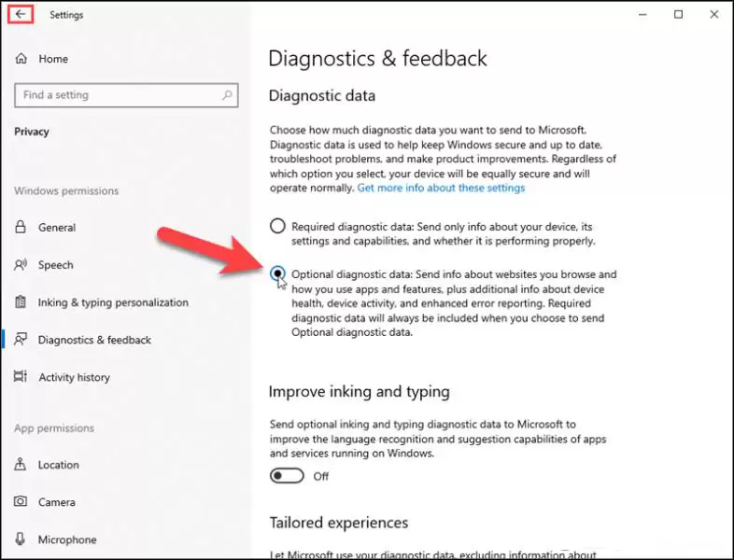Screen dimensions: 734x560
Task: Maximize the Settings window
Action: 678,14
